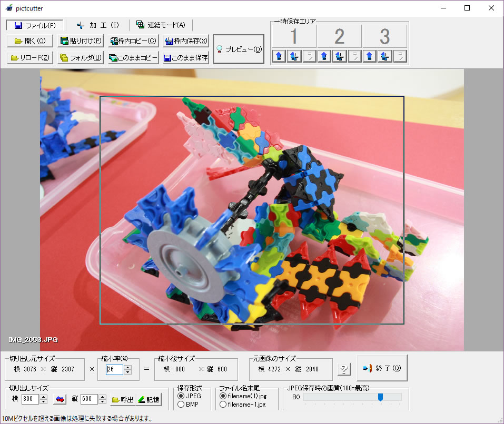This screenshot has height=424, width=504.
Task: Store whole image in temporary slot 3
Action: tap(369, 56)
